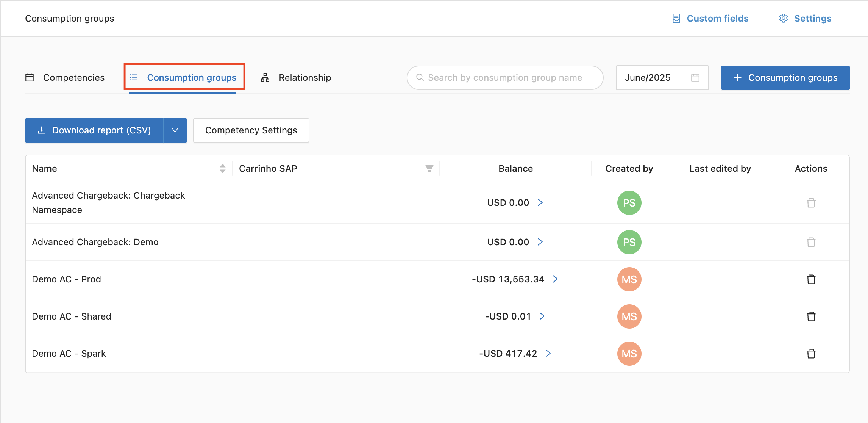Image resolution: width=868 pixels, height=423 pixels.
Task: Expand balance of Demo AC - Spark
Action: click(x=548, y=354)
